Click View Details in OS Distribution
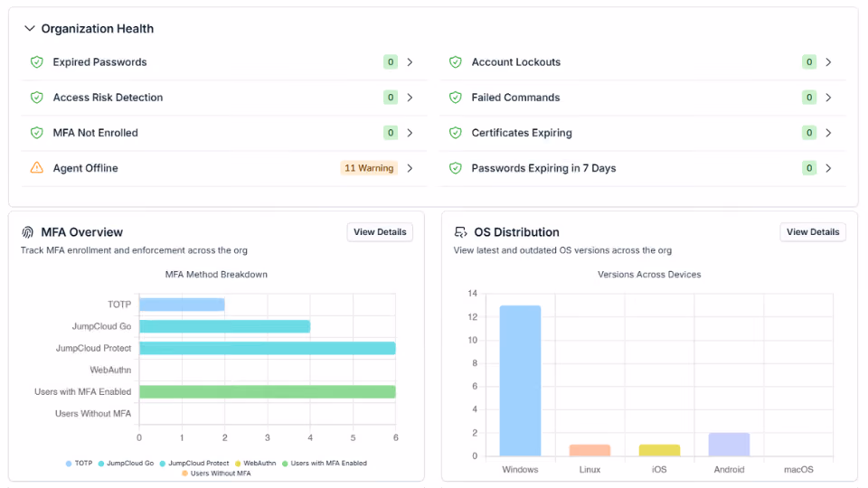The height and width of the screenshot is (488, 868). click(x=813, y=232)
